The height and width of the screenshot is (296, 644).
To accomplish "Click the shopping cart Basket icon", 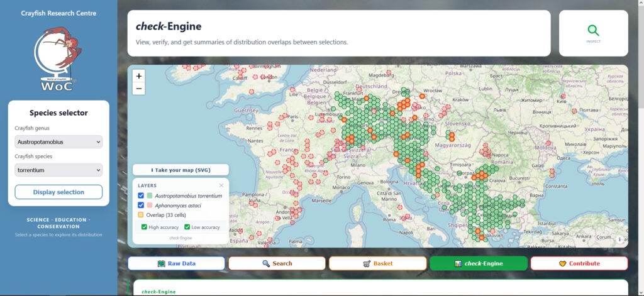I will [367, 263].
